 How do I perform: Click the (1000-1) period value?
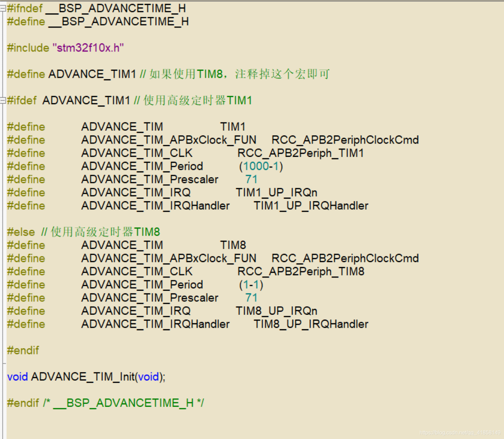pyautogui.click(x=261, y=166)
